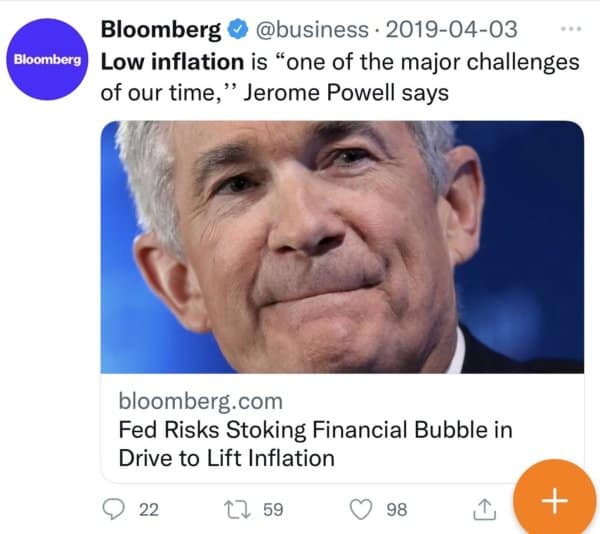Click the retweet count 59

273,510
